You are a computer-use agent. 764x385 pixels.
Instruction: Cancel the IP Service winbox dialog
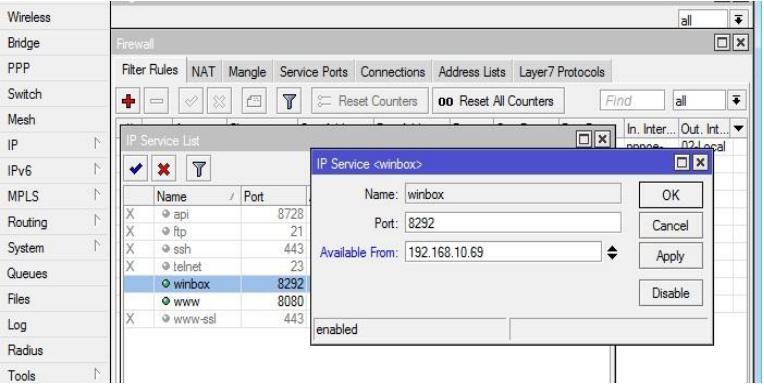[x=671, y=226]
